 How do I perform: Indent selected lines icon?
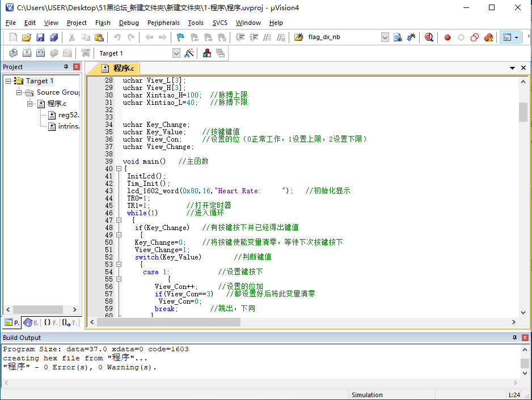coord(240,37)
